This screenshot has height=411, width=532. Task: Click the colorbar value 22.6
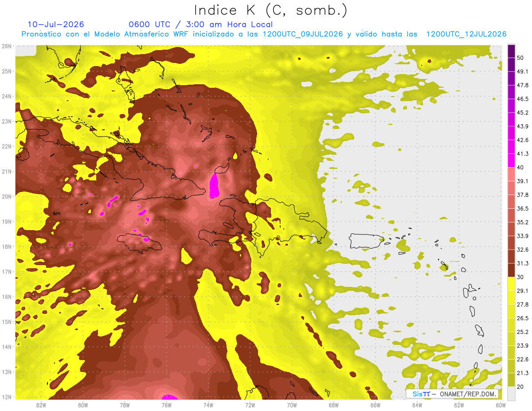click(523, 359)
